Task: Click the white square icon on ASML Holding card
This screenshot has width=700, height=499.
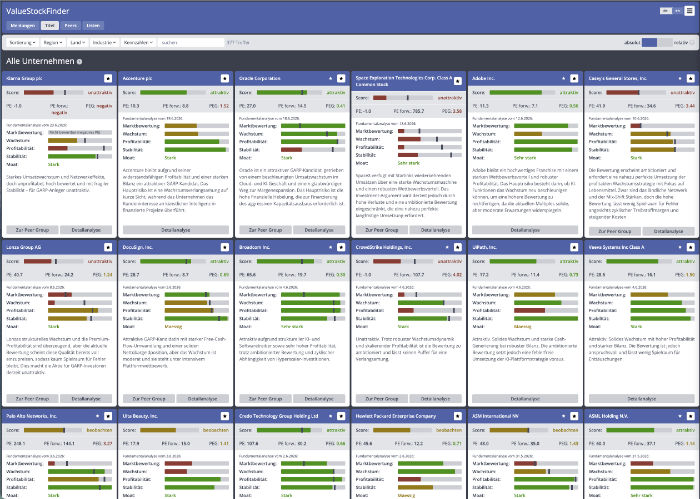Action: click(x=691, y=416)
